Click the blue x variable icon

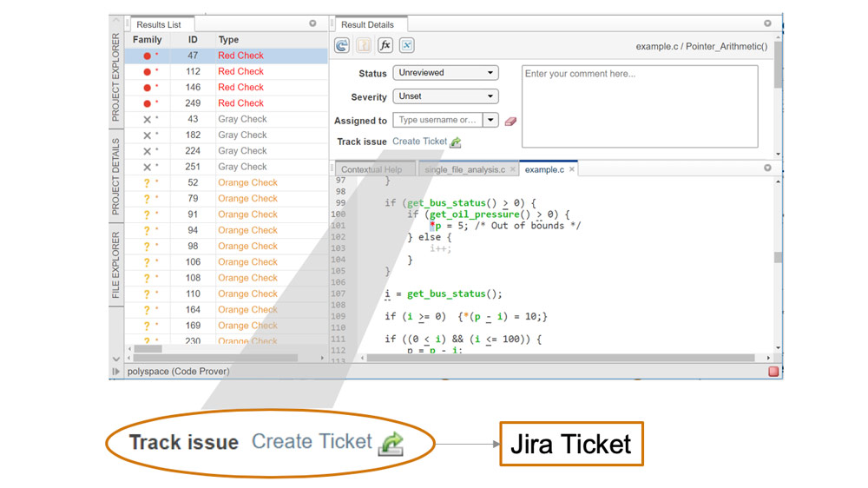407,46
